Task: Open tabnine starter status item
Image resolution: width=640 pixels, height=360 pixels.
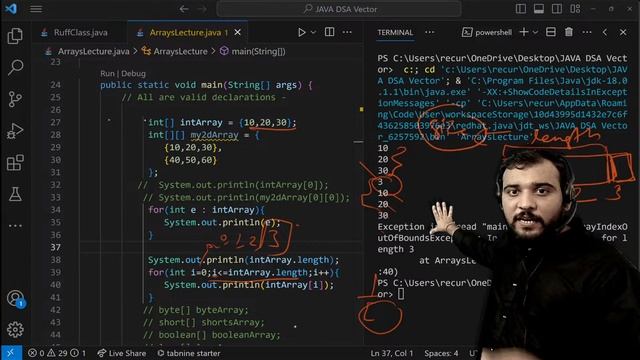Action: click(x=189, y=353)
